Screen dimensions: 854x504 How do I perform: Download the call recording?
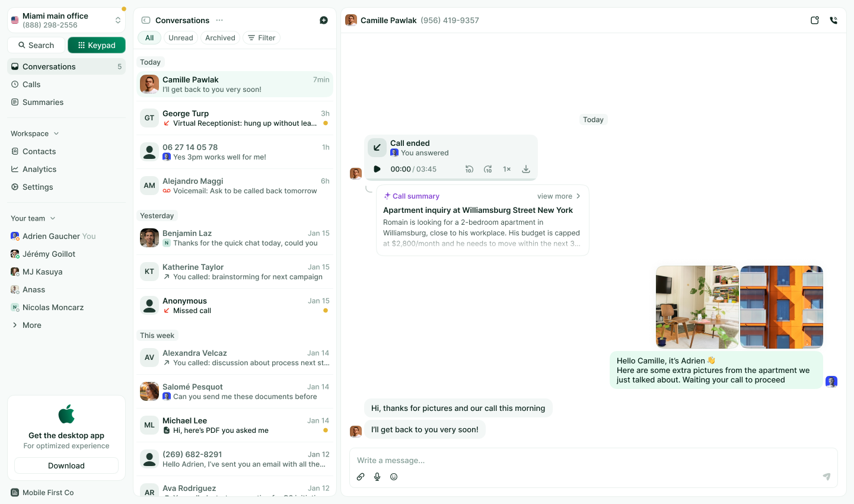tap(526, 169)
